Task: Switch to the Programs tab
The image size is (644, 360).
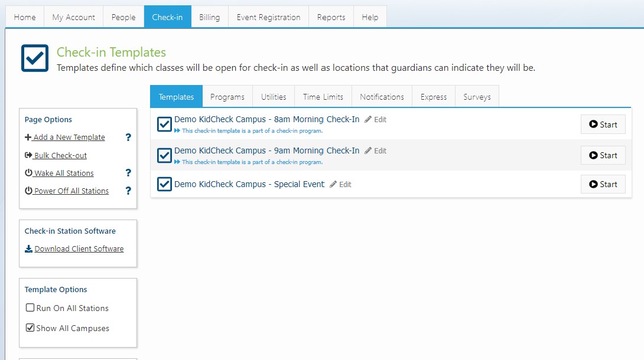Action: point(227,97)
